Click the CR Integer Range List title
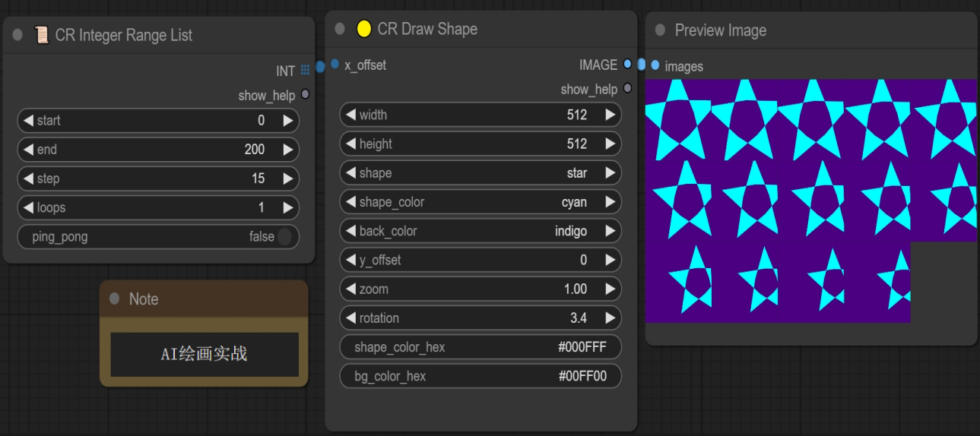 [124, 35]
